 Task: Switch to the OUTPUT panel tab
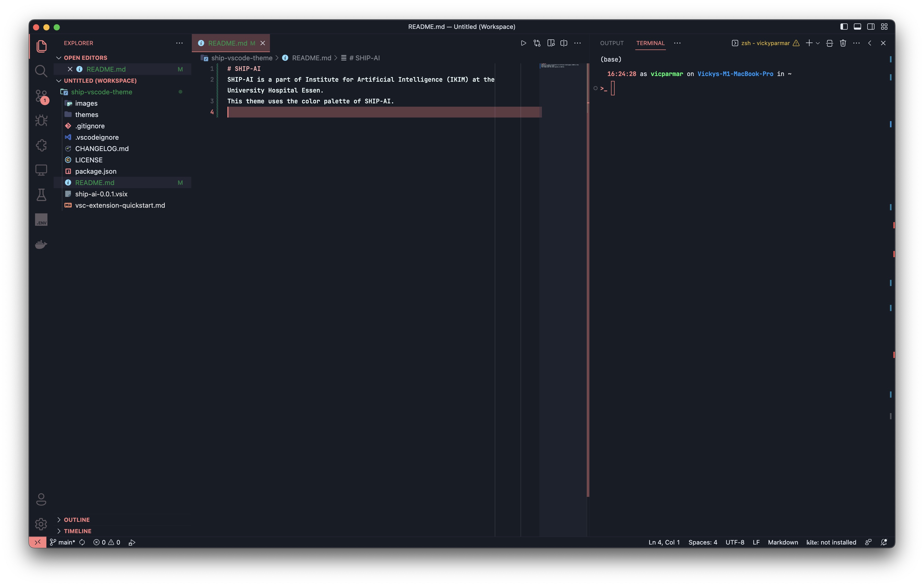tap(612, 43)
